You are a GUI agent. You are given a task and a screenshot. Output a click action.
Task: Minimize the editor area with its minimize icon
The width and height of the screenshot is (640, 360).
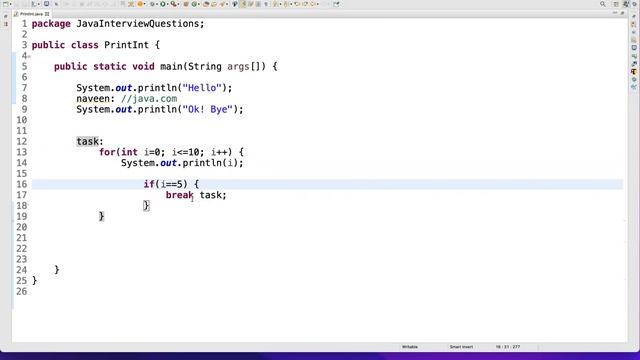coord(615,13)
